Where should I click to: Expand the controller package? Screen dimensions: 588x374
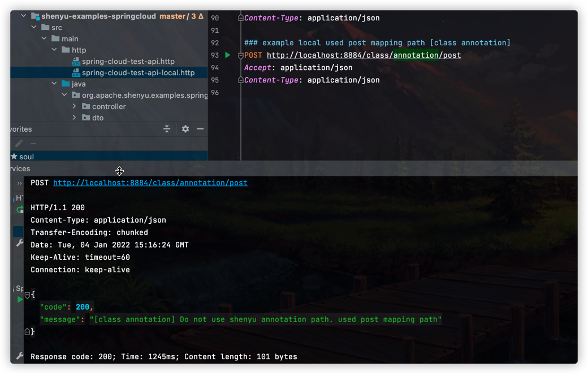coord(75,106)
